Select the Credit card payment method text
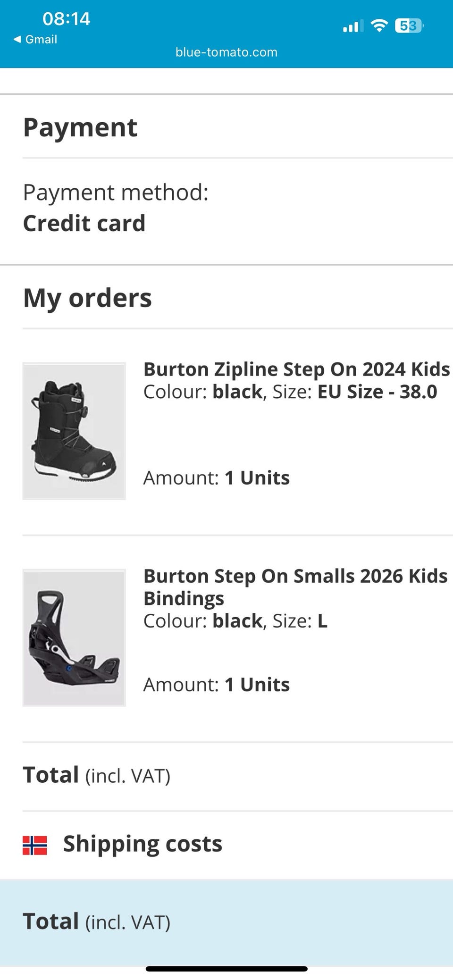The image size is (453, 980). click(84, 223)
